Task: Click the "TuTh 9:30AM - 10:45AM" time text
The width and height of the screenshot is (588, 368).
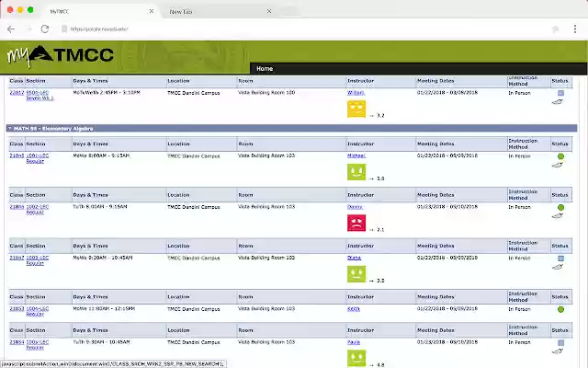Action: [x=102, y=342]
